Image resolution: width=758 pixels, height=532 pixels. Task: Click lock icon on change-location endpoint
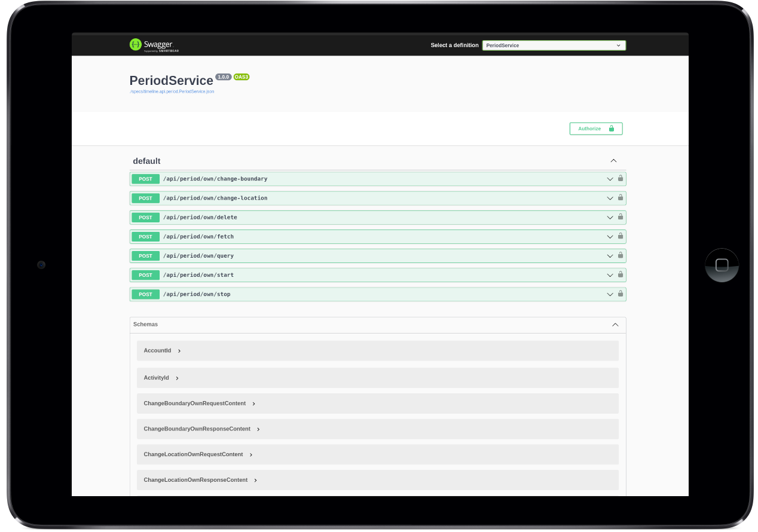point(621,197)
